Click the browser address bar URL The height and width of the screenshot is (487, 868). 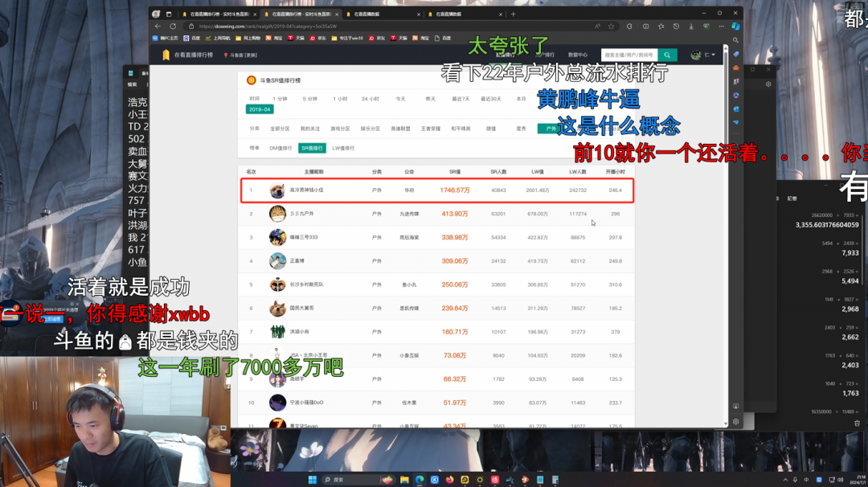268,26
